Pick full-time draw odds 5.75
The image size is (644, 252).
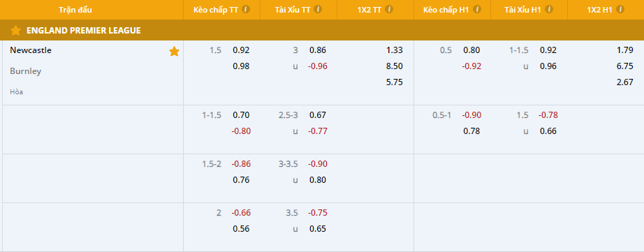pos(394,82)
